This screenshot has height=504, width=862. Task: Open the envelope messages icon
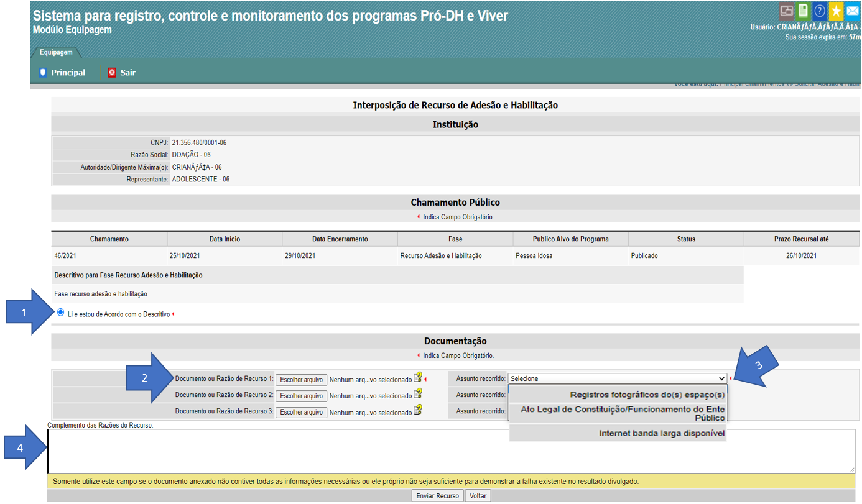click(853, 11)
